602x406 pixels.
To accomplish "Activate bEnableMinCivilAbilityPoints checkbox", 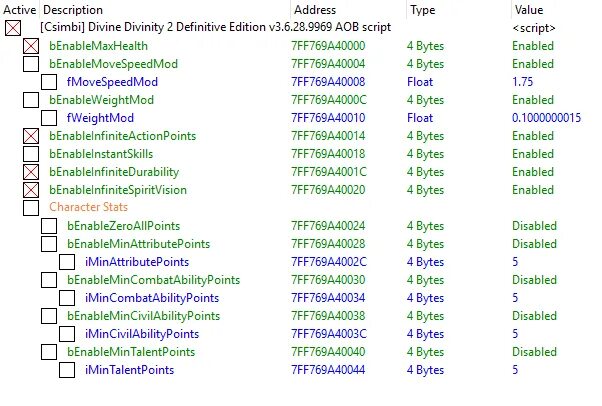I will (x=49, y=316).
